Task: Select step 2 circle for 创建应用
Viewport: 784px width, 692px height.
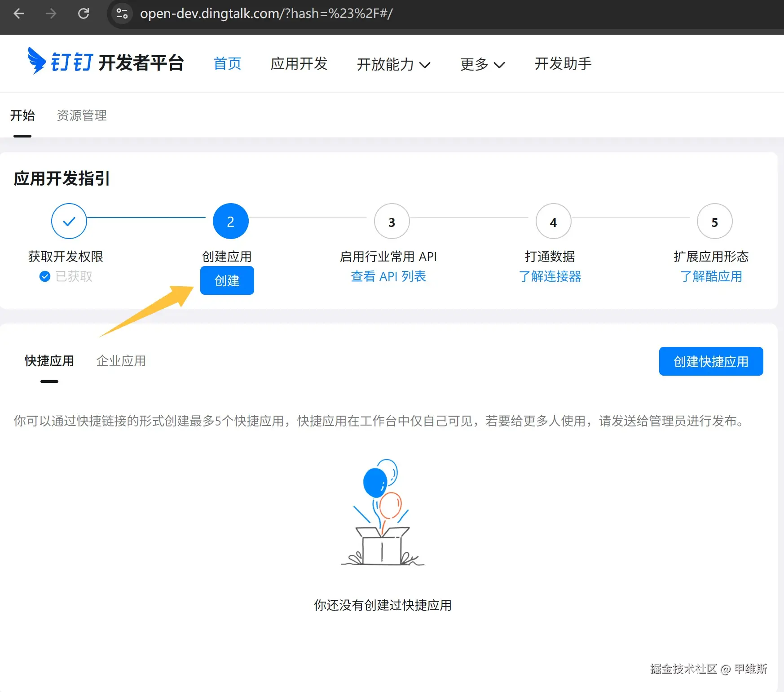Action: point(230,221)
